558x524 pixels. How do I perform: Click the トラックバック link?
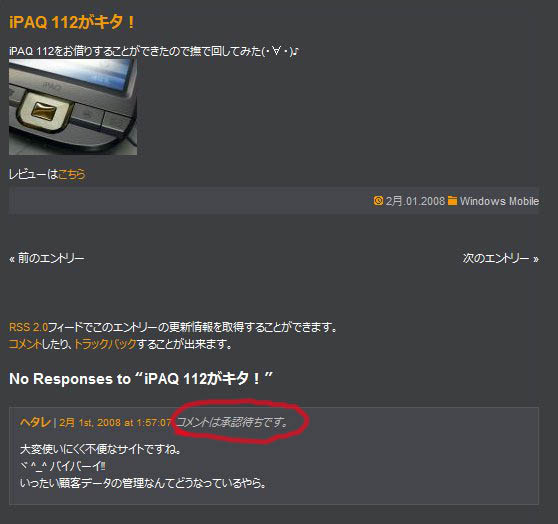coord(105,344)
